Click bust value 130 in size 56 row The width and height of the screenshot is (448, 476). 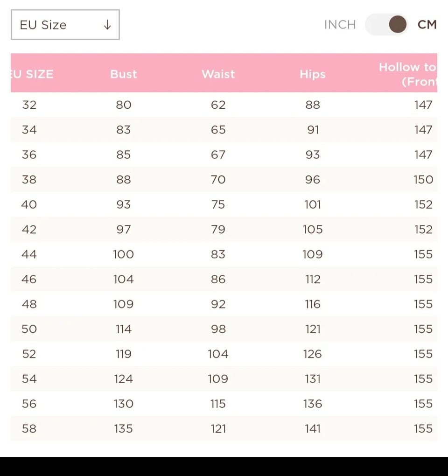tap(124, 404)
